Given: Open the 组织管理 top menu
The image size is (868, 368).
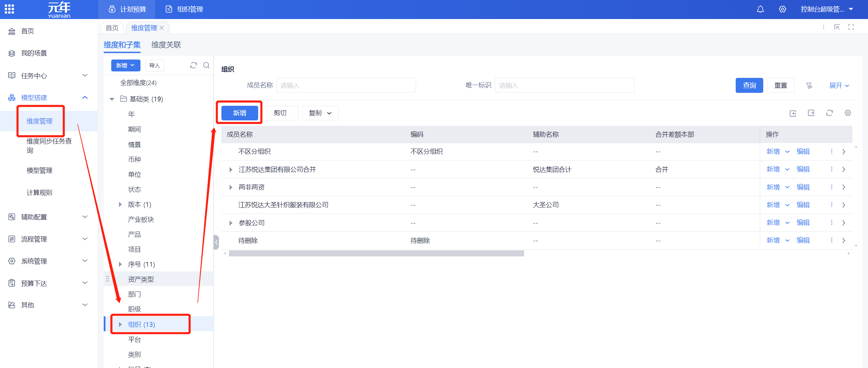Looking at the screenshot, I should (184, 9).
